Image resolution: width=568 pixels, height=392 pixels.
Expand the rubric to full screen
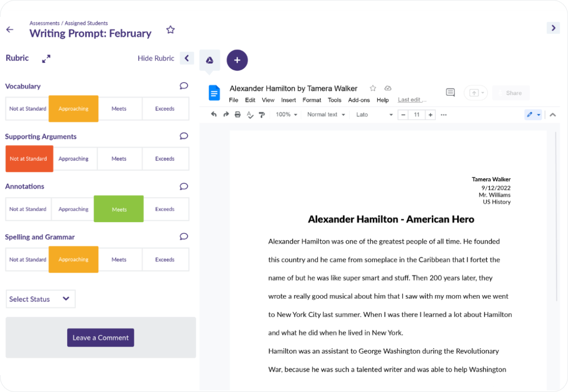pos(46,59)
